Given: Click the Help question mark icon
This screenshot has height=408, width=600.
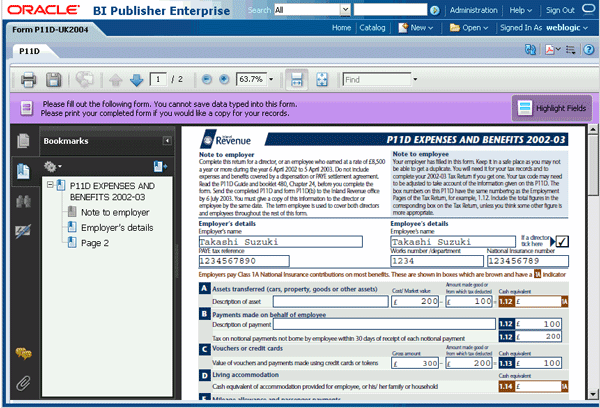Looking at the screenshot, I should pos(589,50).
